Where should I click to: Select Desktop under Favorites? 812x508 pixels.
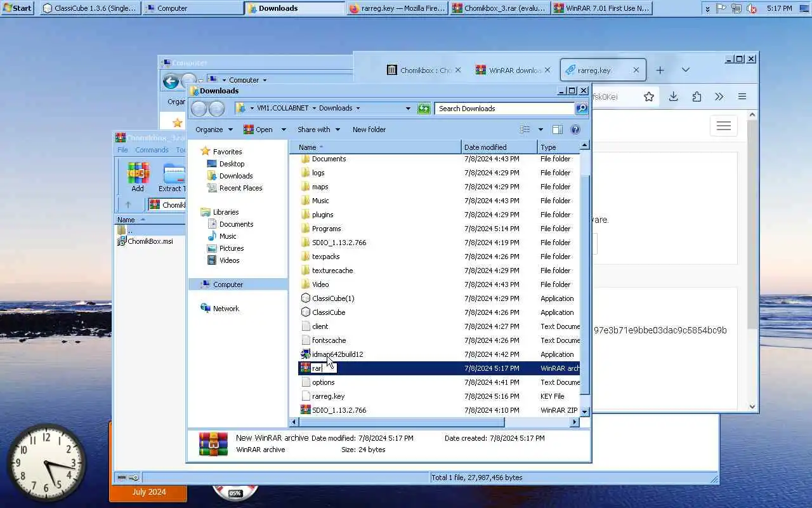point(232,164)
